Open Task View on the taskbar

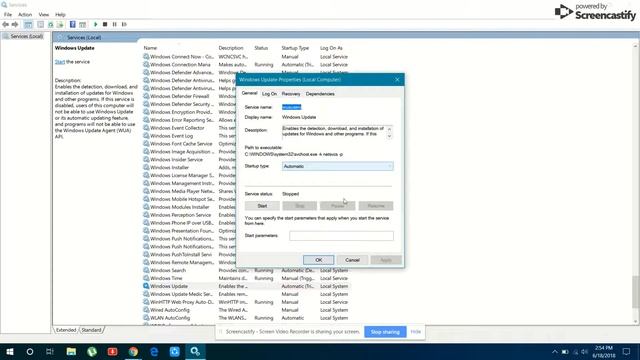50,351
